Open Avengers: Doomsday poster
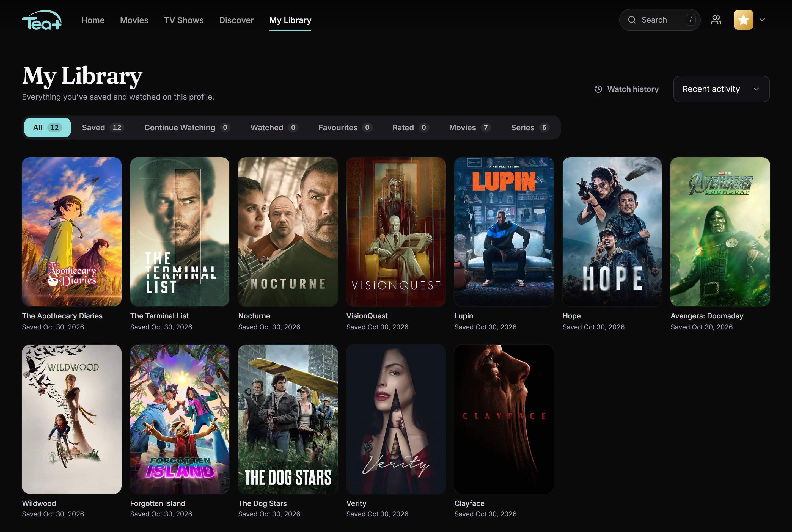Viewport: 792px width, 532px height. (x=720, y=232)
